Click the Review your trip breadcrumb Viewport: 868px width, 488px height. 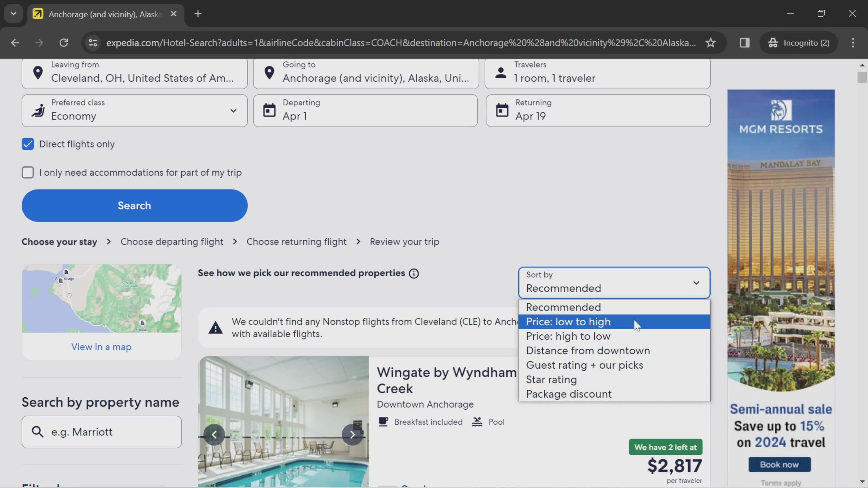(404, 242)
